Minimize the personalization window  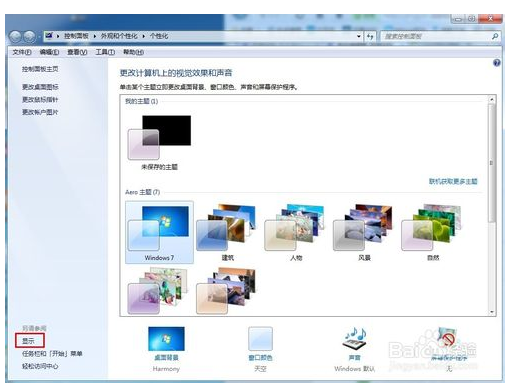[458, 19]
